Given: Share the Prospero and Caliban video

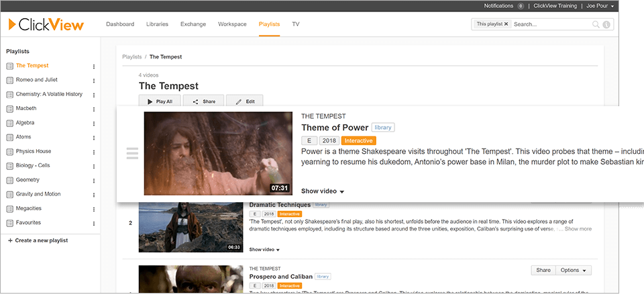Looking at the screenshot, I should pos(543,270).
